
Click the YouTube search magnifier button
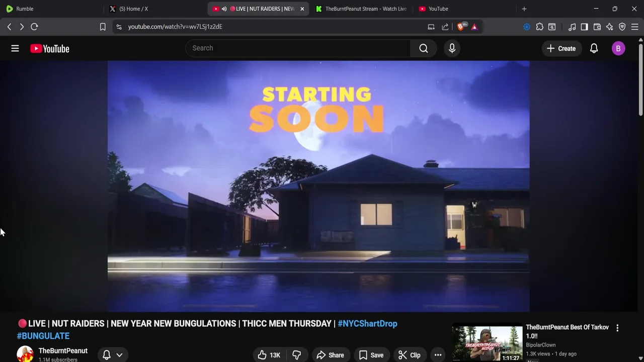coord(424,48)
